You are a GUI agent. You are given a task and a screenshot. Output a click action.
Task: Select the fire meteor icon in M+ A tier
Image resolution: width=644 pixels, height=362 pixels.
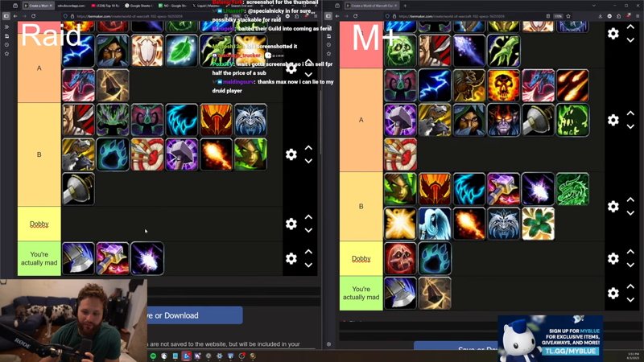[572, 85]
